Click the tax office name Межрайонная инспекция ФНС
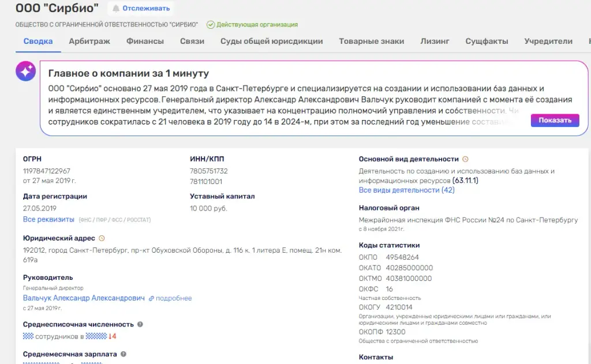The width and height of the screenshot is (591, 364). point(468,220)
